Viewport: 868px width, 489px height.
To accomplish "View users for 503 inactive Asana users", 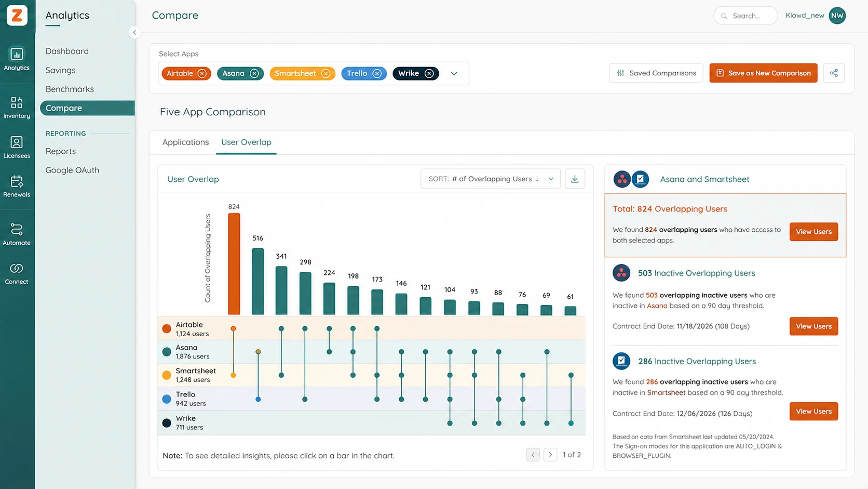I will click(813, 326).
